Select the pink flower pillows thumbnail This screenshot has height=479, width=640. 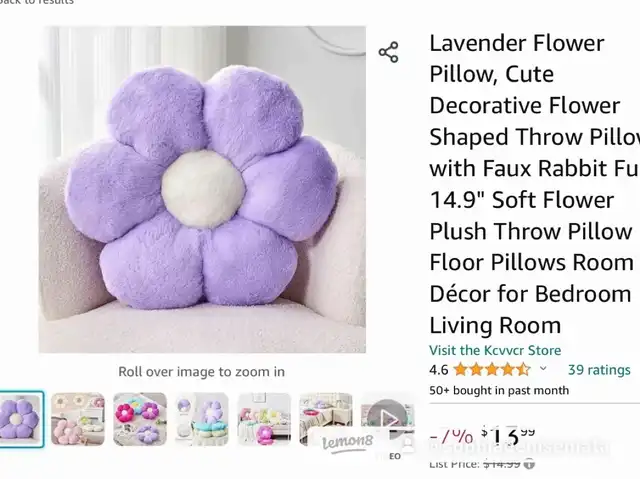78,419
